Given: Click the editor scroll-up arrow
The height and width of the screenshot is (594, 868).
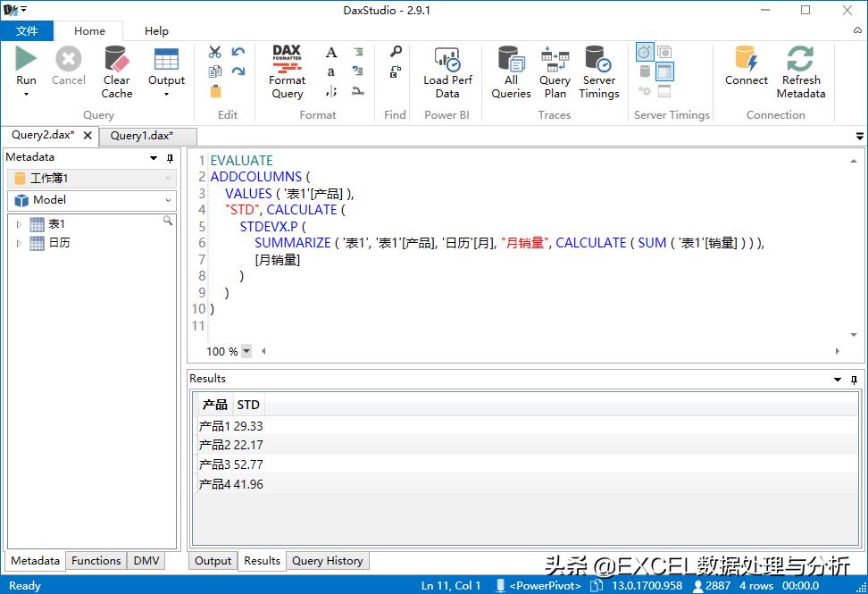Looking at the screenshot, I should coord(853,161).
